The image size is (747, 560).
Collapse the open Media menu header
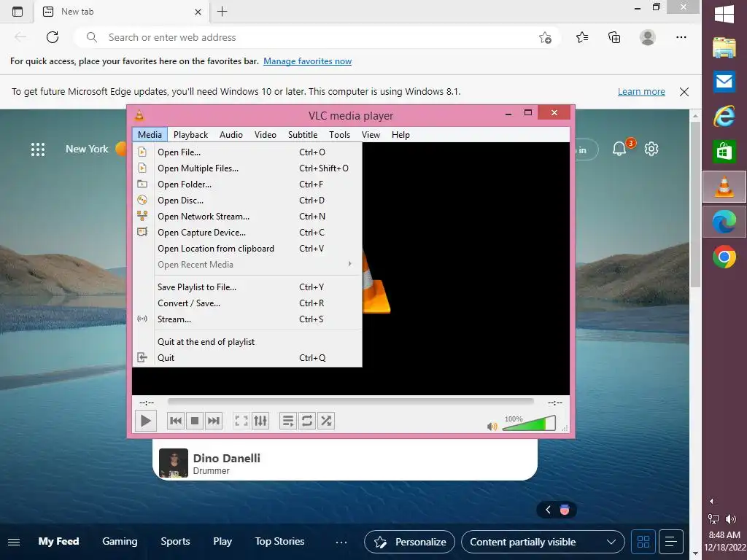click(x=150, y=135)
